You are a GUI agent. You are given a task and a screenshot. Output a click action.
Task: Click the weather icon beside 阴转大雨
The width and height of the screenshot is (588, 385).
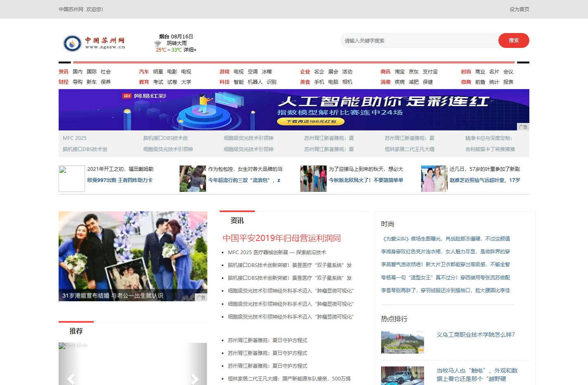click(158, 43)
